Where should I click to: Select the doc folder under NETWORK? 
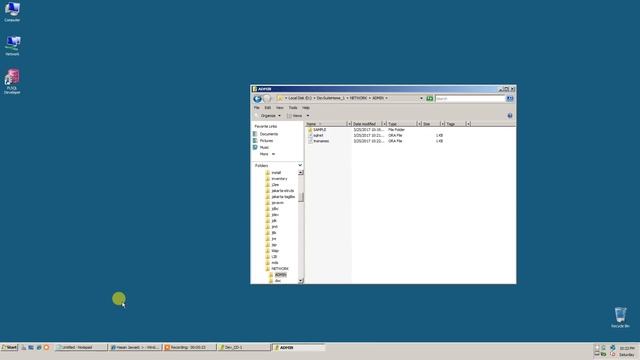278,281
